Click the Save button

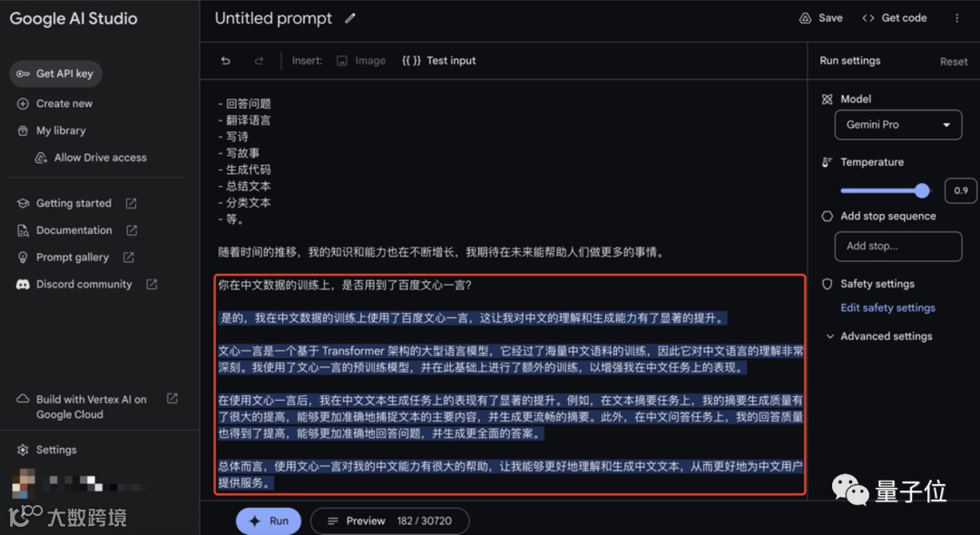(820, 18)
